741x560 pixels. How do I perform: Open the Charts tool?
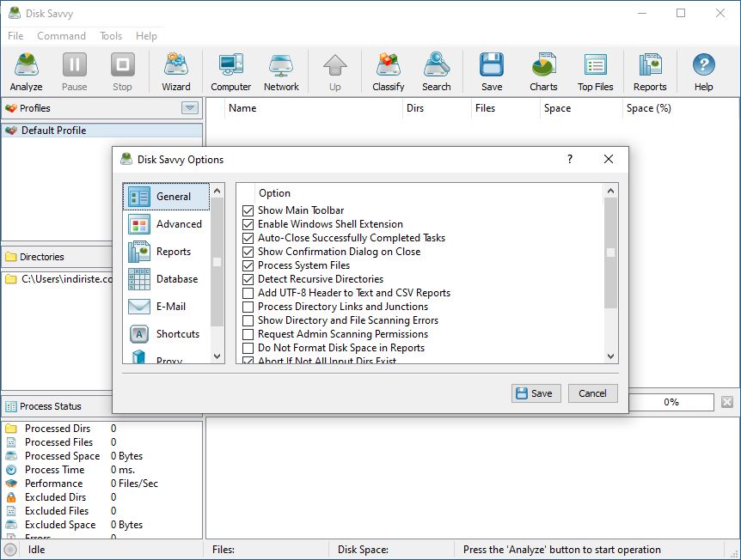pos(543,72)
